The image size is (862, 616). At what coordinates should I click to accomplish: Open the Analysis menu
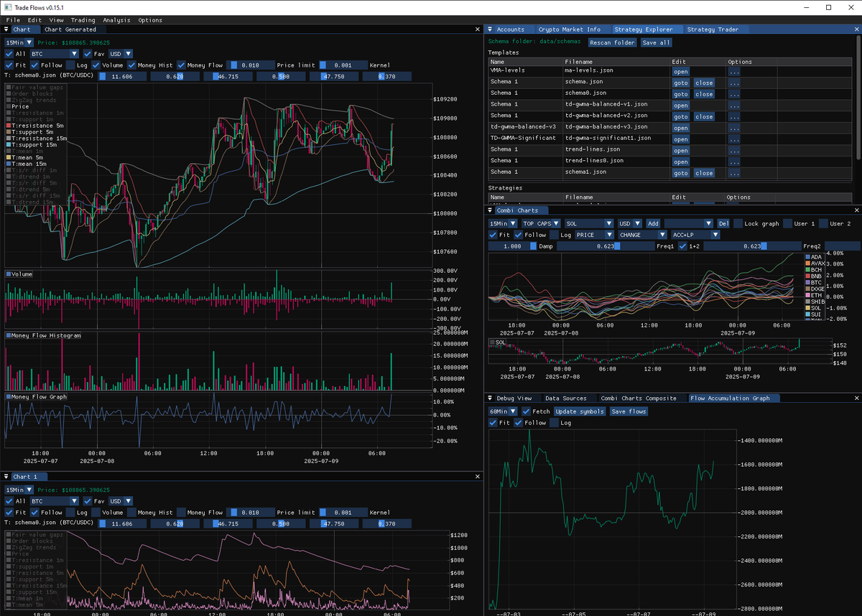tap(116, 20)
